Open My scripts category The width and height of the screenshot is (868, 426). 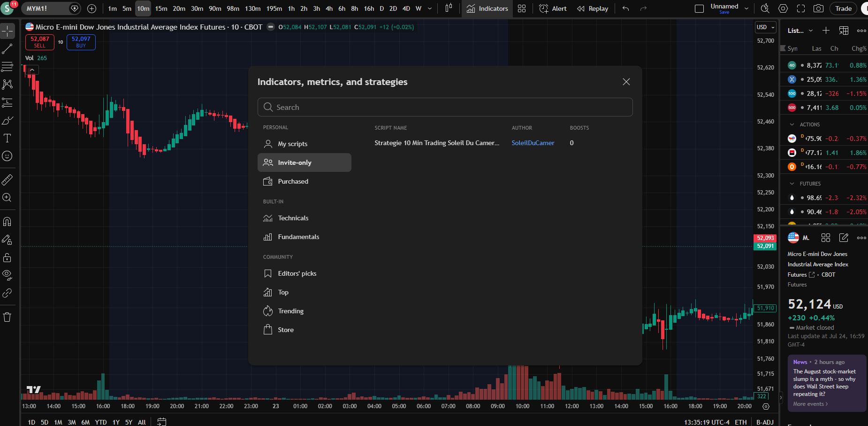tap(305, 144)
